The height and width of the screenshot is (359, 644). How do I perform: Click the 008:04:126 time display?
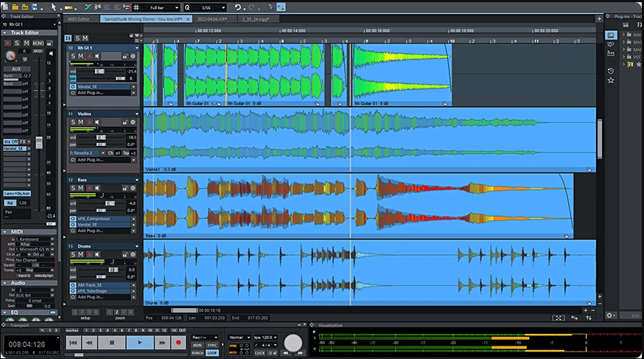(27, 344)
